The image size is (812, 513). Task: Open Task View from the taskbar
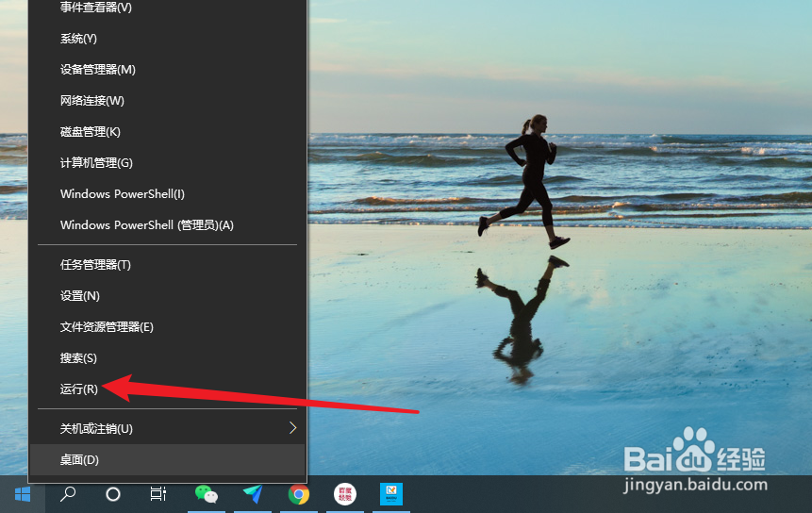click(x=157, y=494)
